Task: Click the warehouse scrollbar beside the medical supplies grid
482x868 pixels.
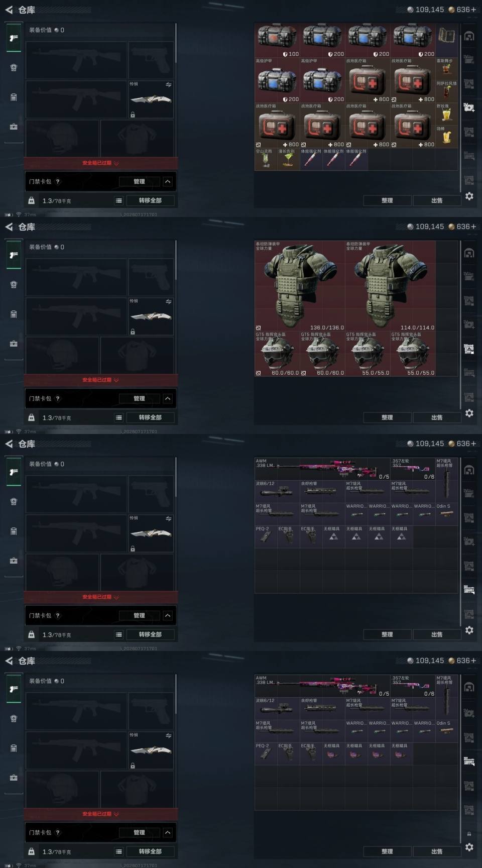Action: [x=460, y=107]
